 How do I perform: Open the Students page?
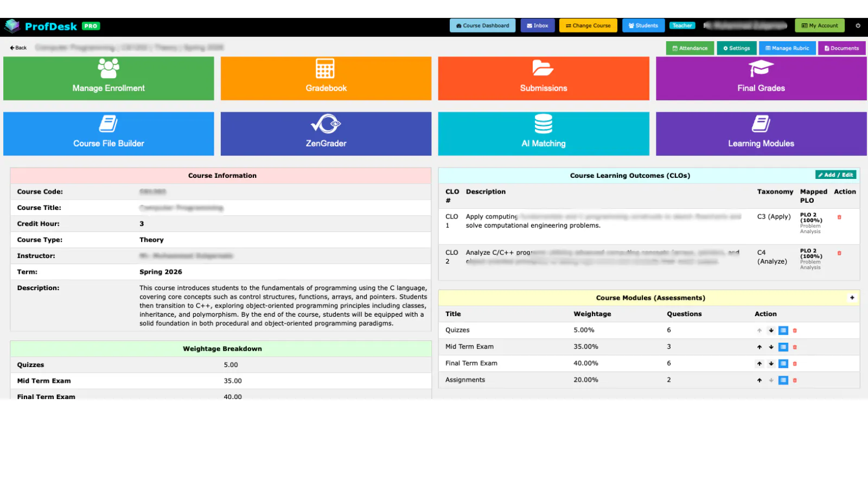643,25
